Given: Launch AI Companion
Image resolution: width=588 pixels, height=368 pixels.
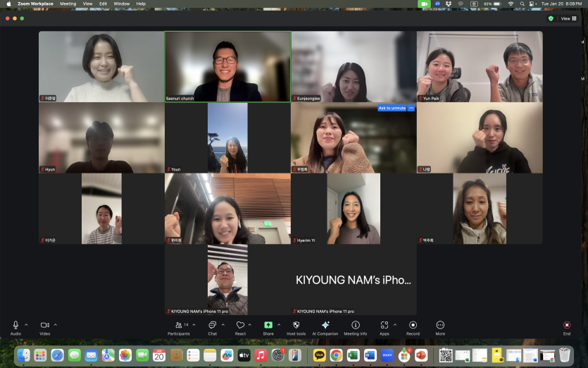Looking at the screenshot, I should [x=325, y=328].
